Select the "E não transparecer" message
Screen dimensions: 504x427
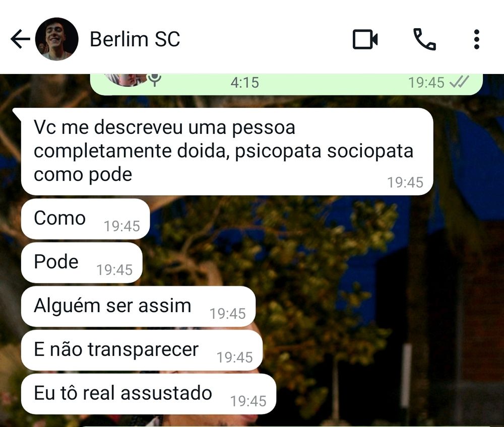pos(142,350)
